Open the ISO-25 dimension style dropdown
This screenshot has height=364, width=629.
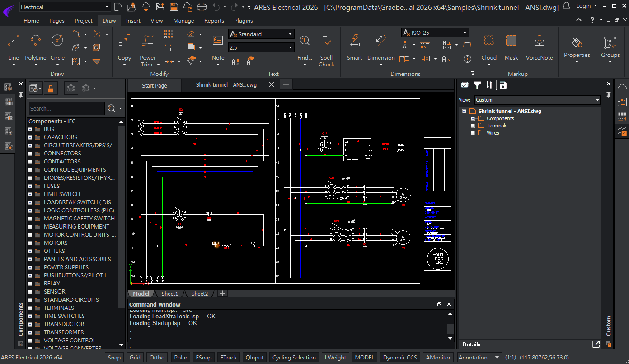[x=435, y=33]
